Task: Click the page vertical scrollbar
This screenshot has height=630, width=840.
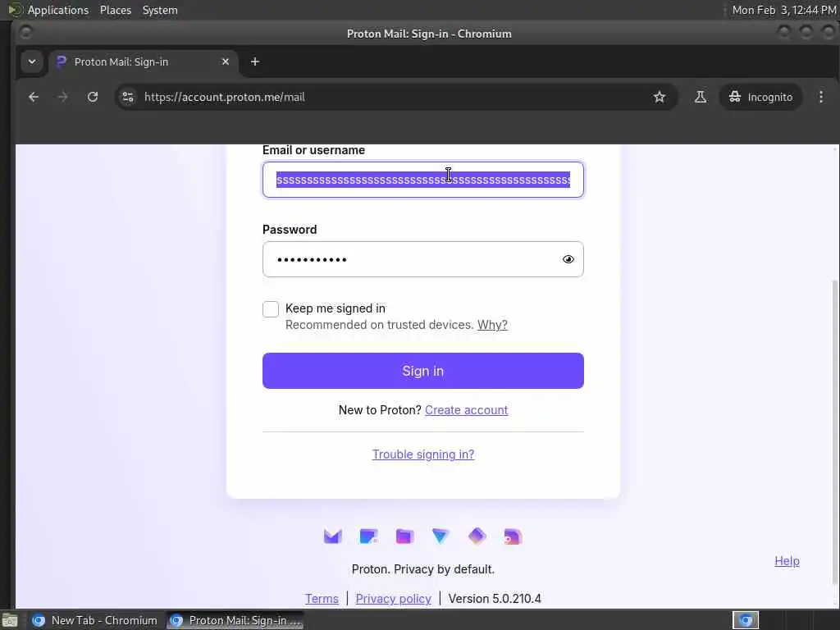Action: [x=834, y=431]
